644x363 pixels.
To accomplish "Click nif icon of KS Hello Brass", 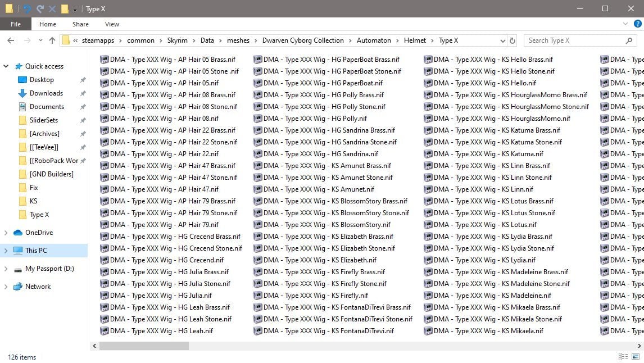I will pos(428,60).
